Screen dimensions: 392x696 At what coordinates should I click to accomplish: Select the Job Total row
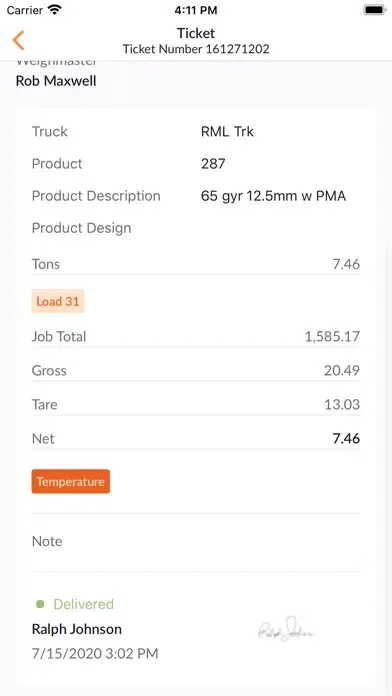pyautogui.click(x=196, y=336)
